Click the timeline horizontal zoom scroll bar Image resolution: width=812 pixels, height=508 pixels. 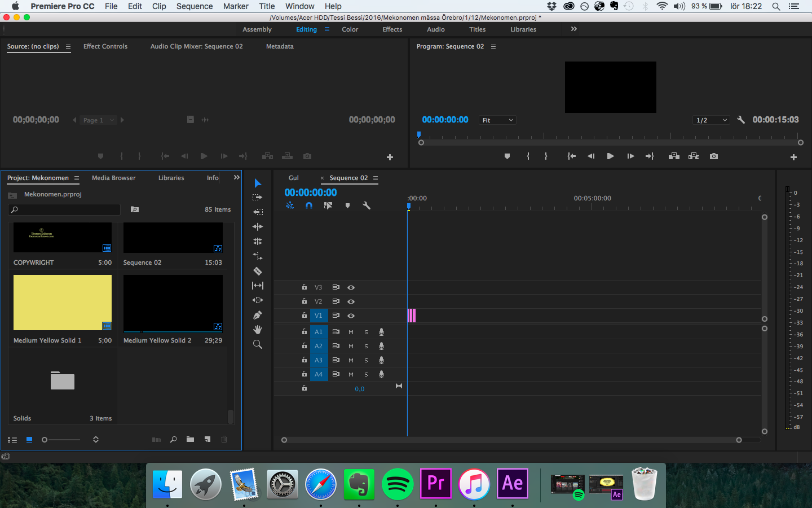pyautogui.click(x=511, y=440)
